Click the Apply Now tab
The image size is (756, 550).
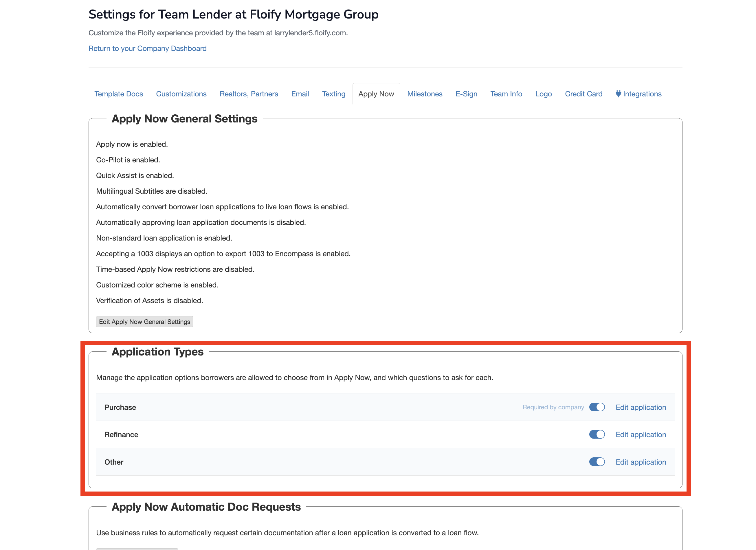[x=376, y=94]
